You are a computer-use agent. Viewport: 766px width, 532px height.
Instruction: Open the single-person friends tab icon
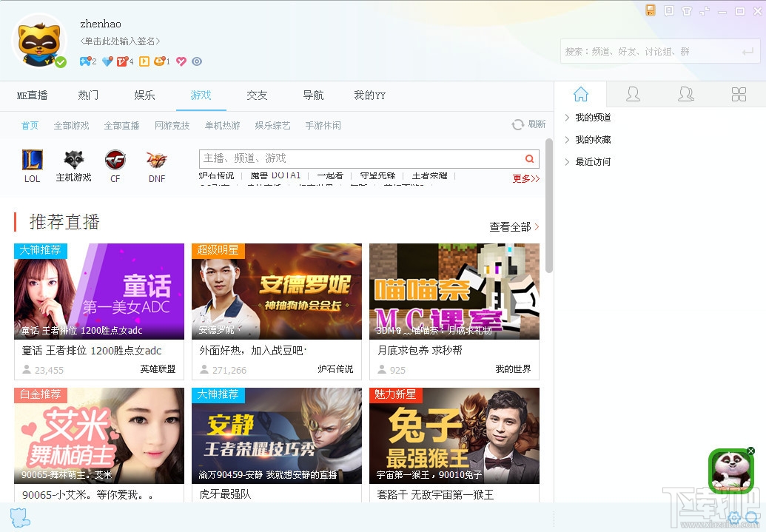(633, 94)
